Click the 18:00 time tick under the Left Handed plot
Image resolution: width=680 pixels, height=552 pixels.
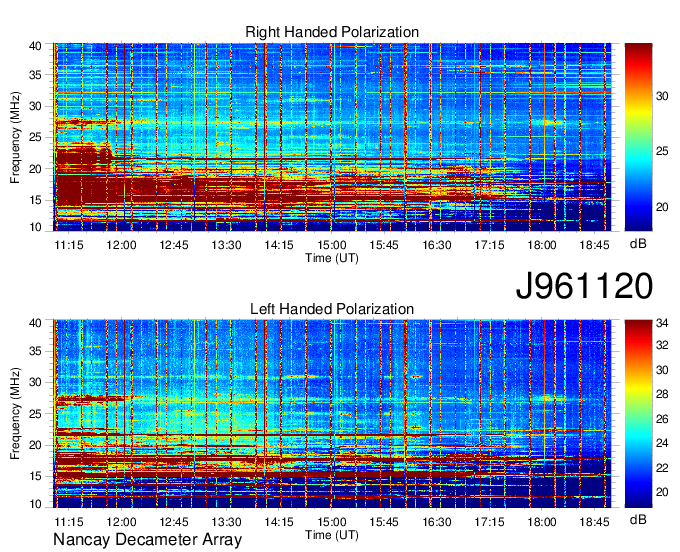click(x=542, y=522)
